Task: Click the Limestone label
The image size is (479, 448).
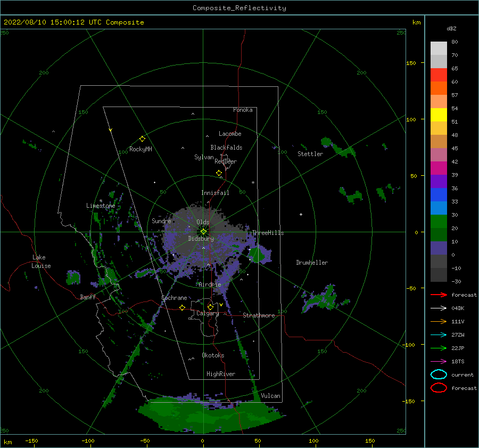Action: (x=101, y=206)
